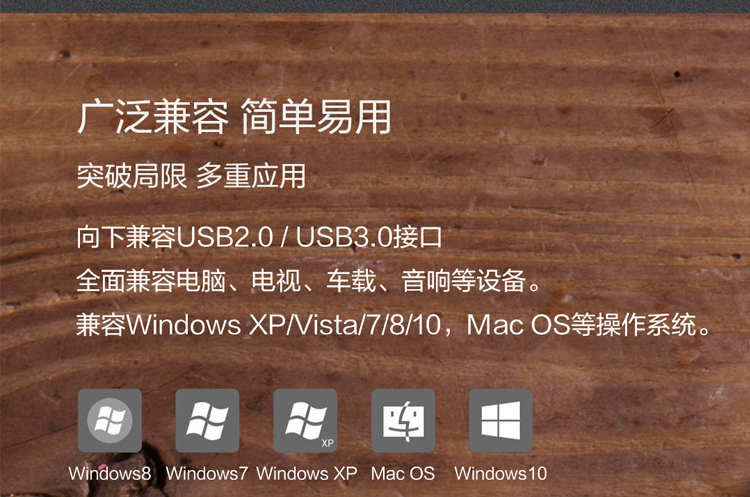Viewport: 750px width, 497px height.
Task: Select the Windows7 text label
Action: [207, 474]
